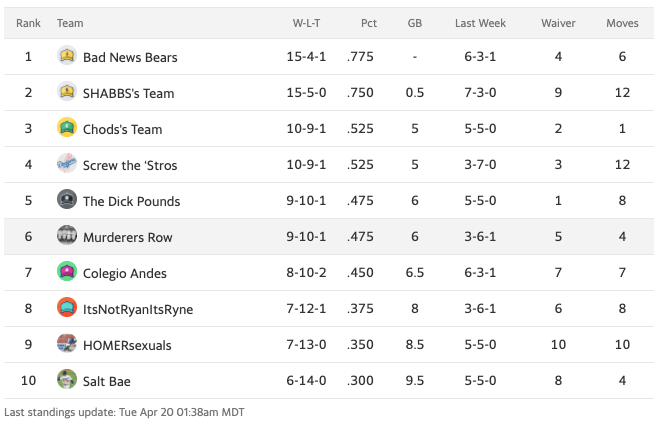Open the Bad News Bears team link
This screenshot has height=425, width=663.
click(x=130, y=57)
